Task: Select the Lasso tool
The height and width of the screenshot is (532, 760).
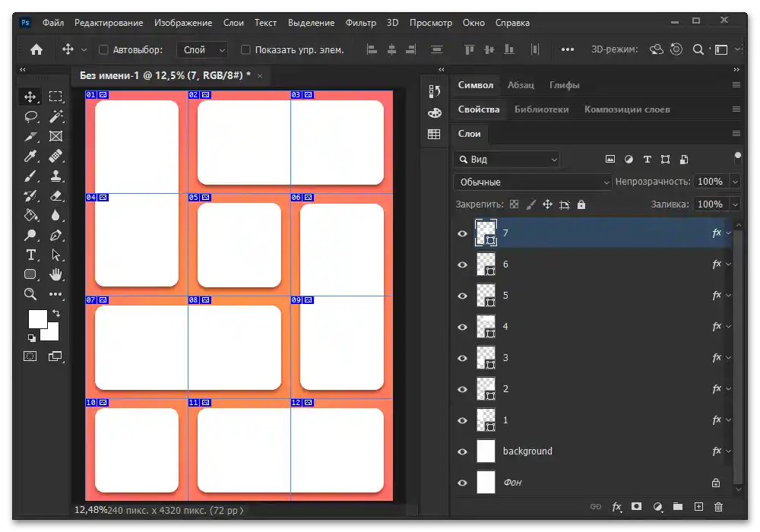Action: click(30, 116)
